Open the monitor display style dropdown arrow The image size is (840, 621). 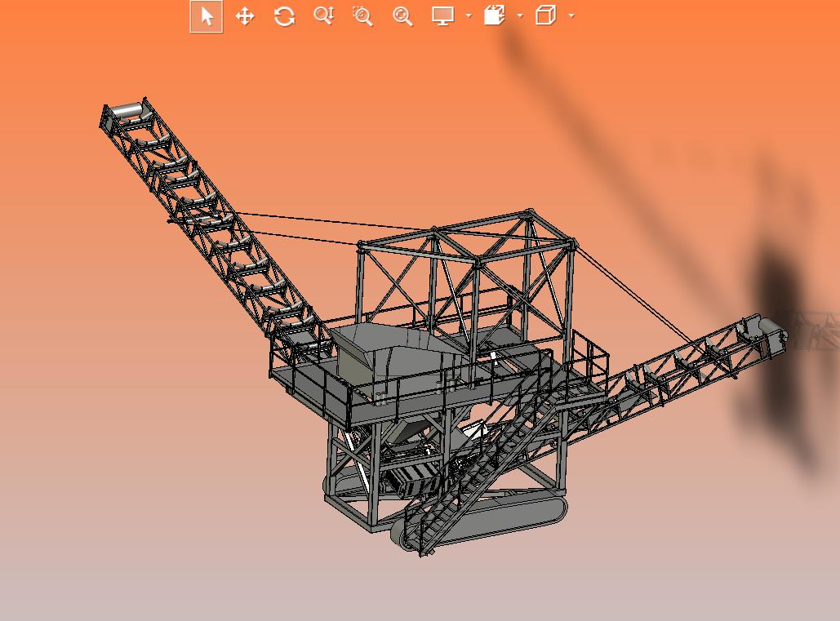pos(469,16)
